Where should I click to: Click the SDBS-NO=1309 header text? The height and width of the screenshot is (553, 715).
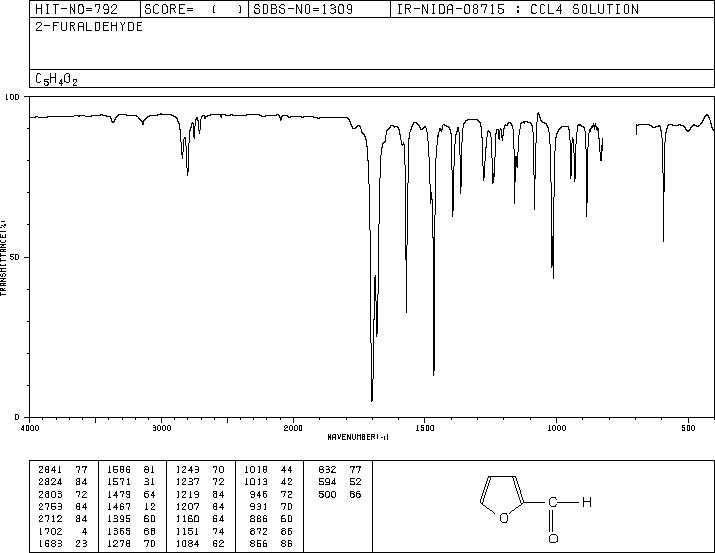coord(303,9)
